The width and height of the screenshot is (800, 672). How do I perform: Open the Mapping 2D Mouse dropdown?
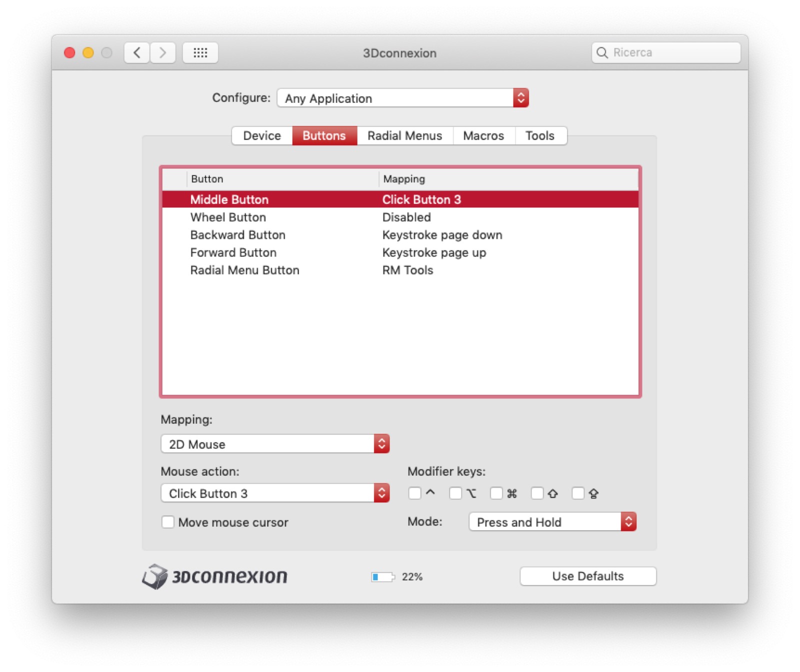click(x=275, y=444)
